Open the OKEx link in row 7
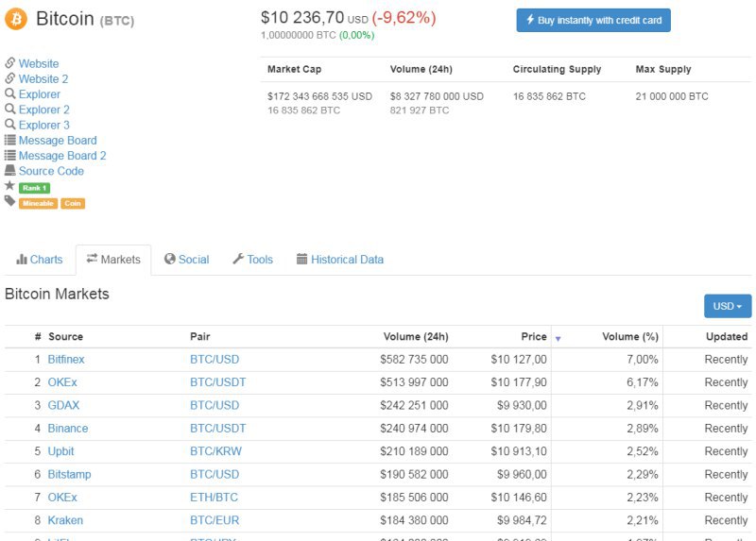The image size is (756, 541). click(62, 498)
